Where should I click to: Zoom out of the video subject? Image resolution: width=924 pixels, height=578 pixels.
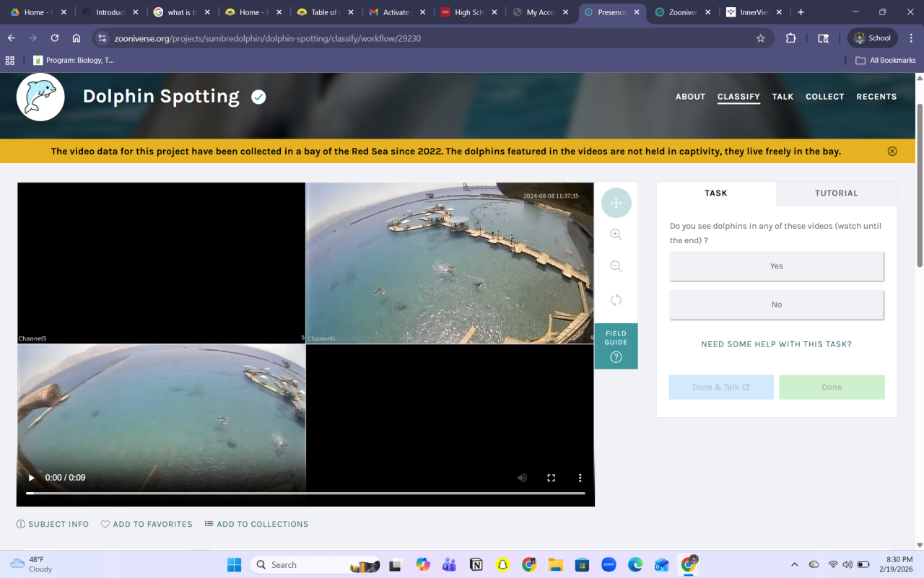click(x=616, y=266)
